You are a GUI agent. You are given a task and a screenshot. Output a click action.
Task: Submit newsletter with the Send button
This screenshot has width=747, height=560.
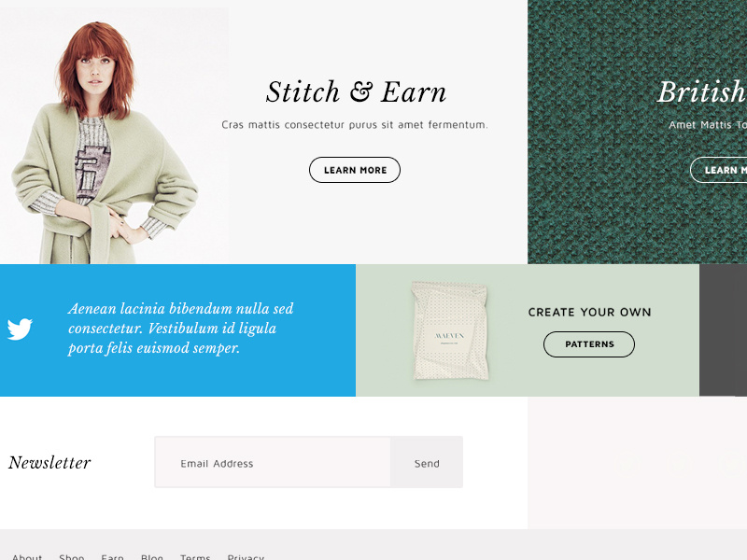427,462
